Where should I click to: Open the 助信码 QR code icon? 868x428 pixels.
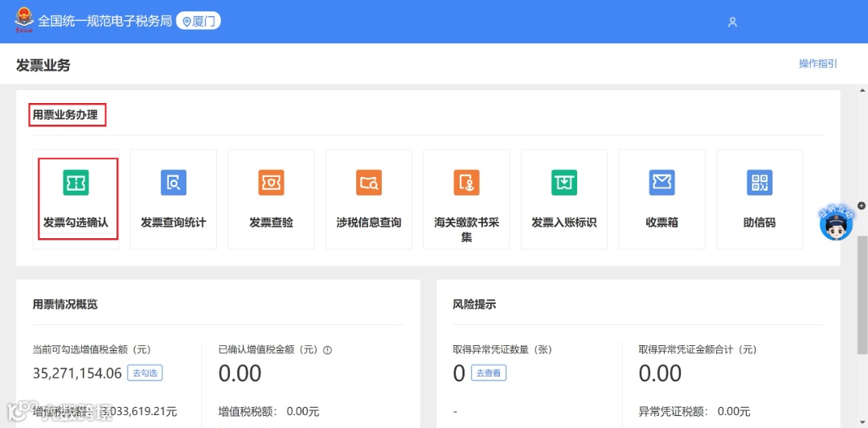pyautogui.click(x=759, y=183)
